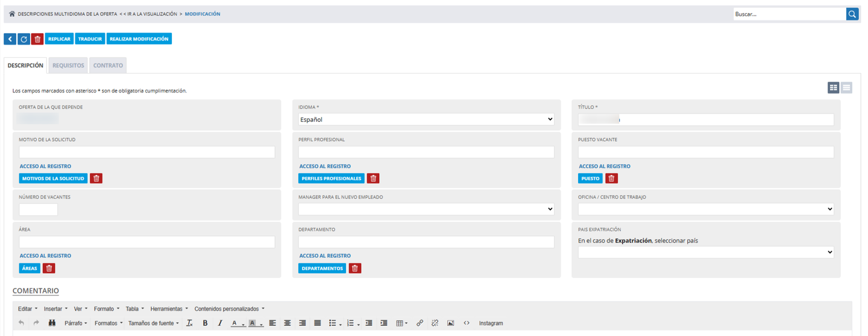Open the Idioma dropdown showing Español
Screen dimensions: 868x336
(x=426, y=119)
